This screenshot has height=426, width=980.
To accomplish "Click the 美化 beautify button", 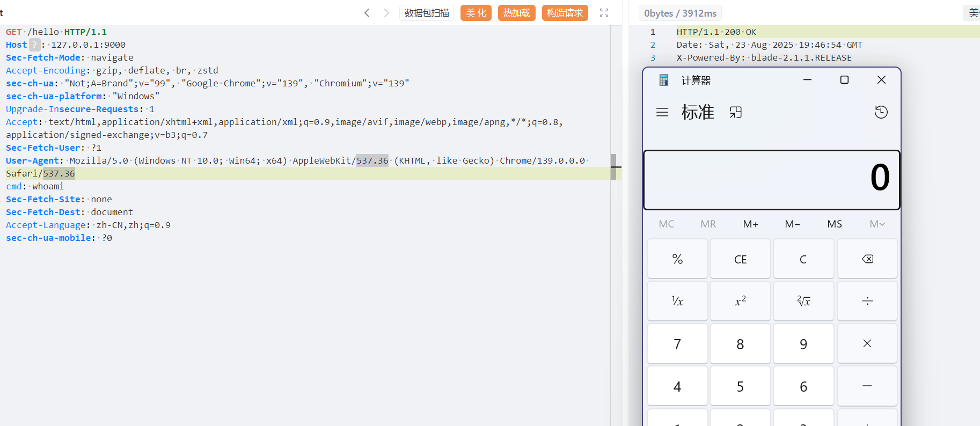I will 476,13.
